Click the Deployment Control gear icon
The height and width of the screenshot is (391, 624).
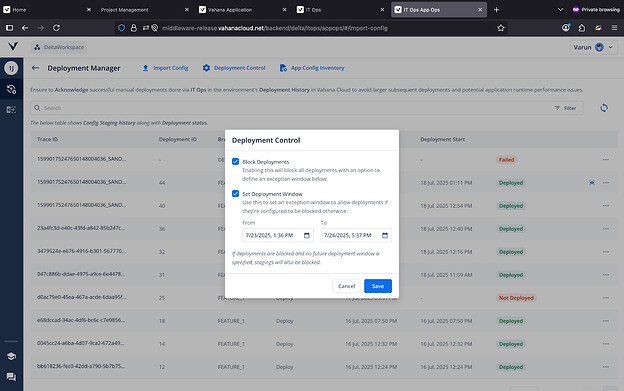[206, 68]
